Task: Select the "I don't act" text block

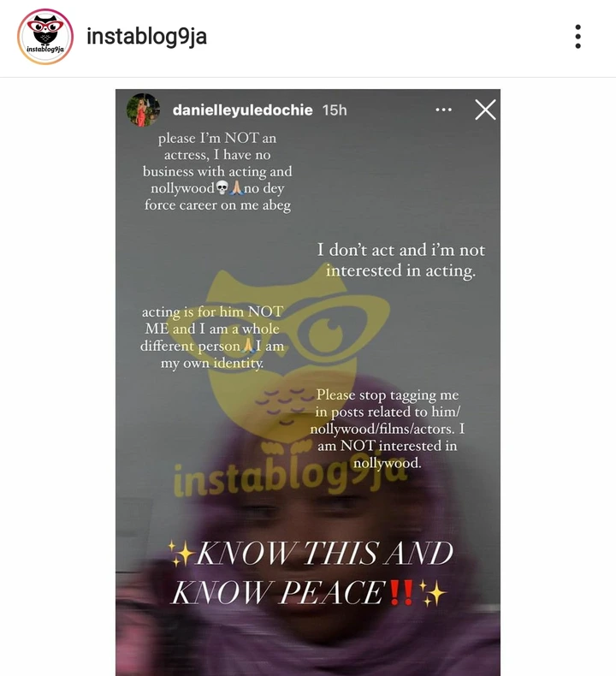Action: (x=401, y=260)
